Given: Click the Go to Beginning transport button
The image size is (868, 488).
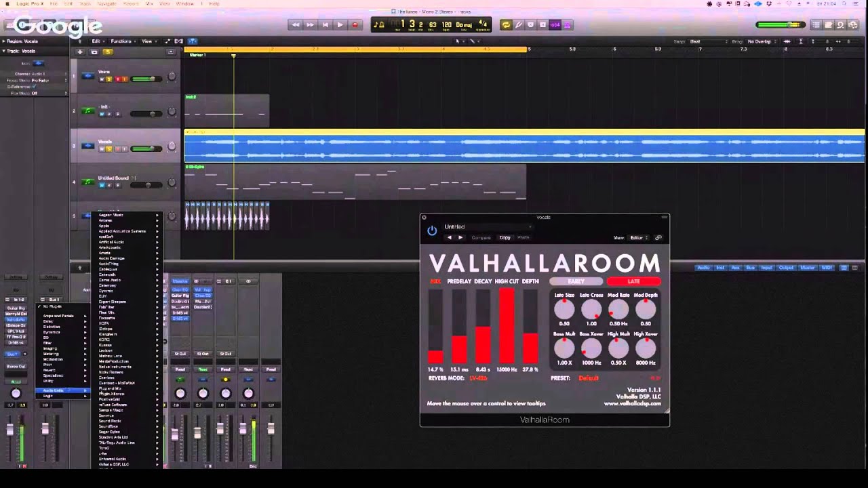Looking at the screenshot, I should point(325,25).
